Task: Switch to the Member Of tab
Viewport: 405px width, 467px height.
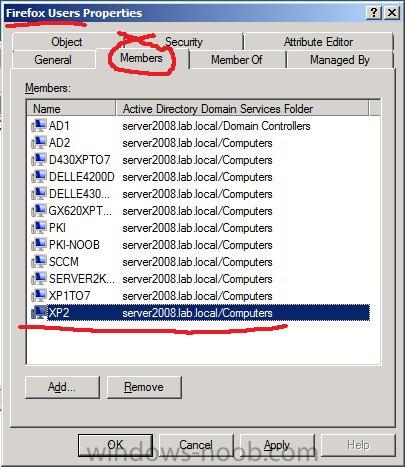Action: click(237, 60)
